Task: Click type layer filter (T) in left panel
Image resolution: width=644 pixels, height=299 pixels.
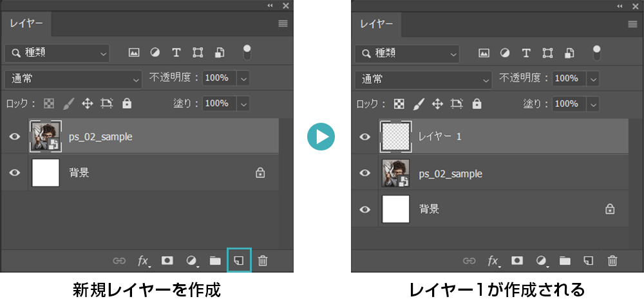Action: tap(176, 53)
